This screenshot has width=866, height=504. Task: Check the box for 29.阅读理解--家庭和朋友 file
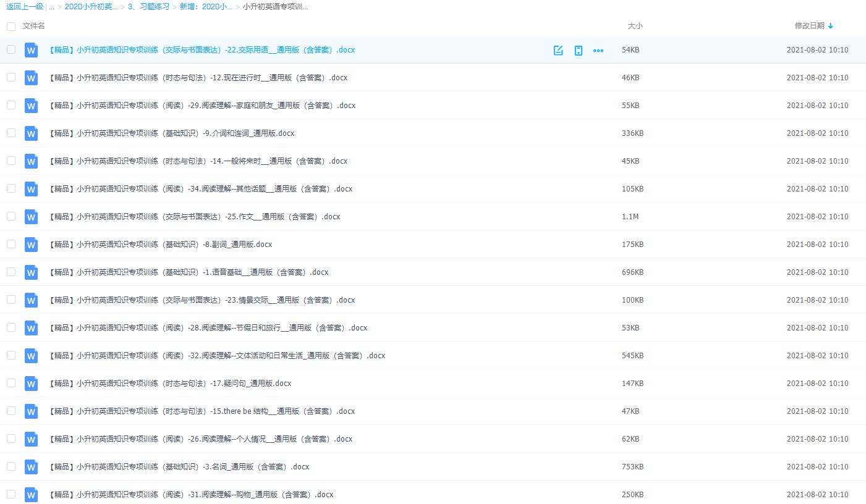click(x=11, y=105)
